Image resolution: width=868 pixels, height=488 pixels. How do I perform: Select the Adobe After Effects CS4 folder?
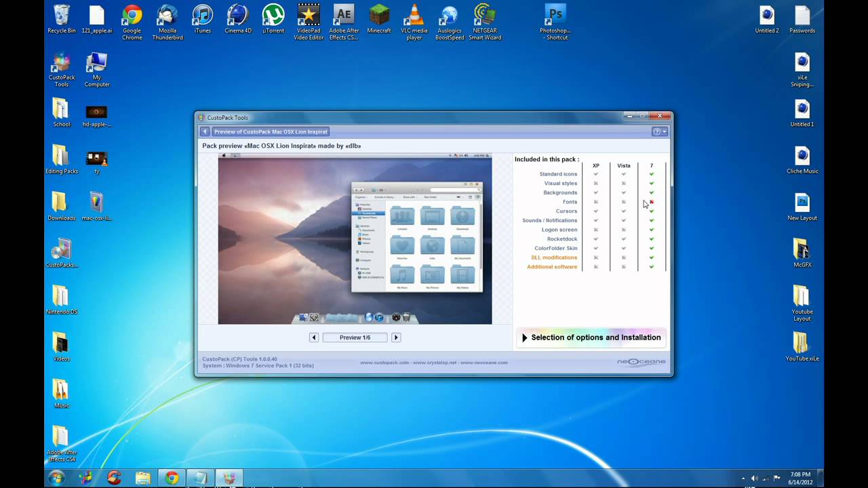pos(61,444)
